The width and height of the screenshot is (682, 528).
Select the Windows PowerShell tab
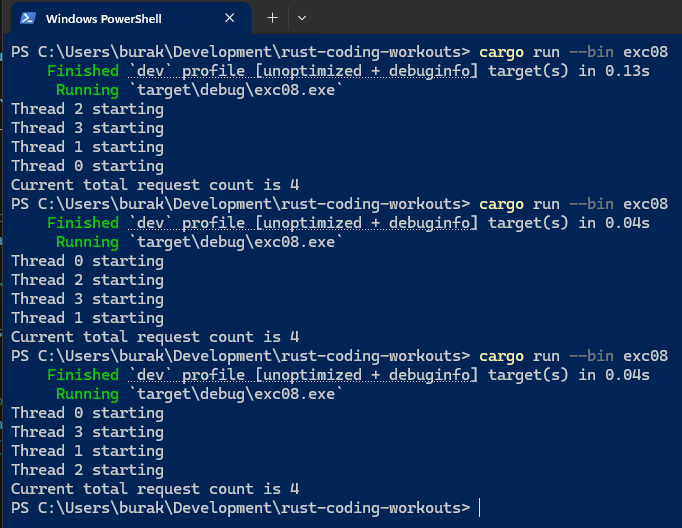(x=120, y=18)
